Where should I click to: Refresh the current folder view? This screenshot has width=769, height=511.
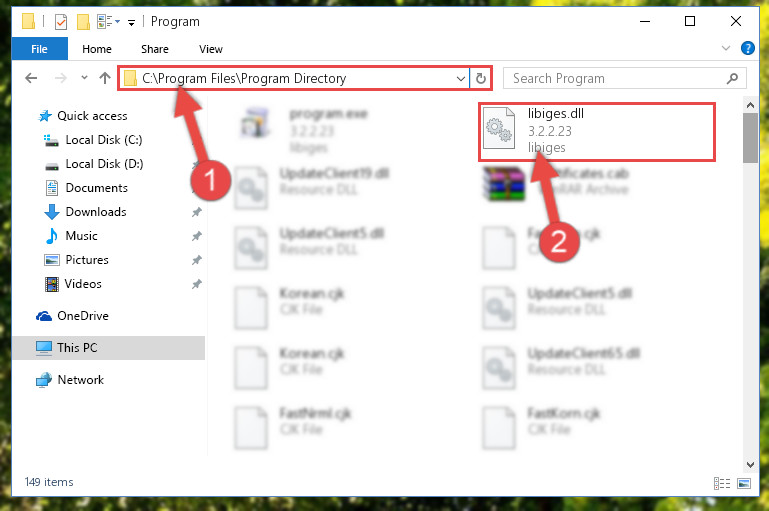point(481,78)
